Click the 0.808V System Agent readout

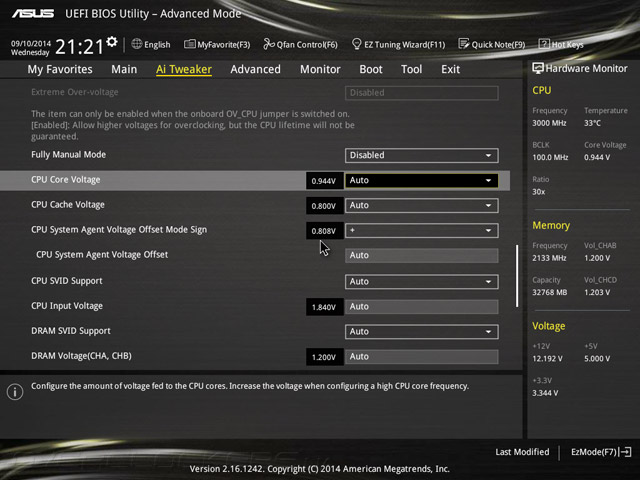pyautogui.click(x=324, y=231)
